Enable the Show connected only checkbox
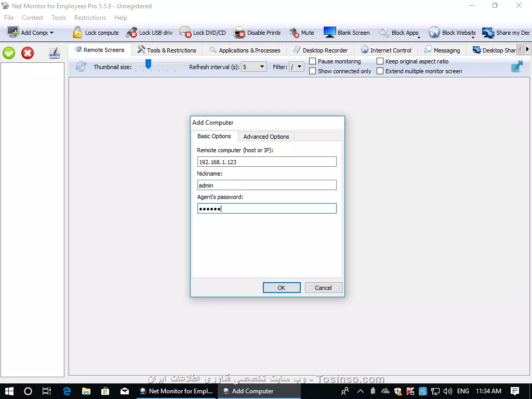532x399 pixels. [x=312, y=71]
